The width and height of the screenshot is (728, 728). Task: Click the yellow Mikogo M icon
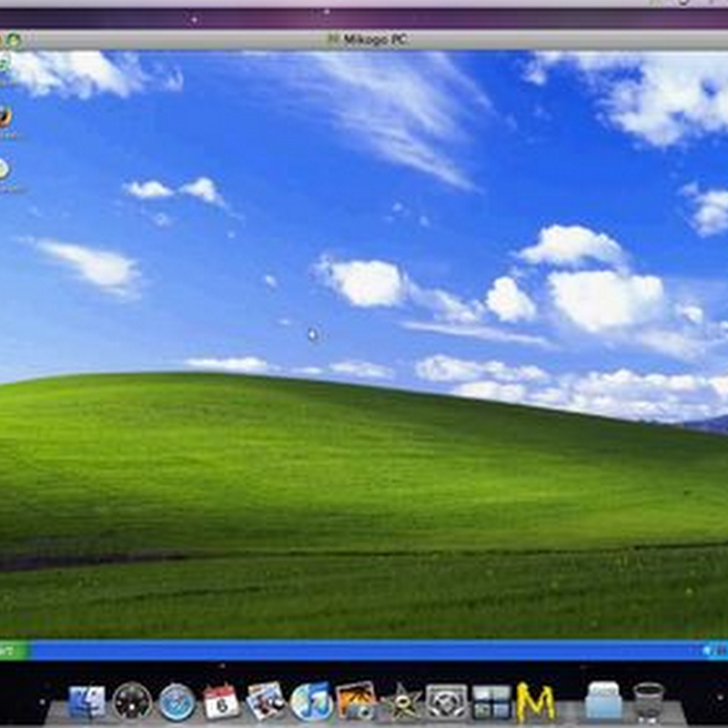[535, 703]
